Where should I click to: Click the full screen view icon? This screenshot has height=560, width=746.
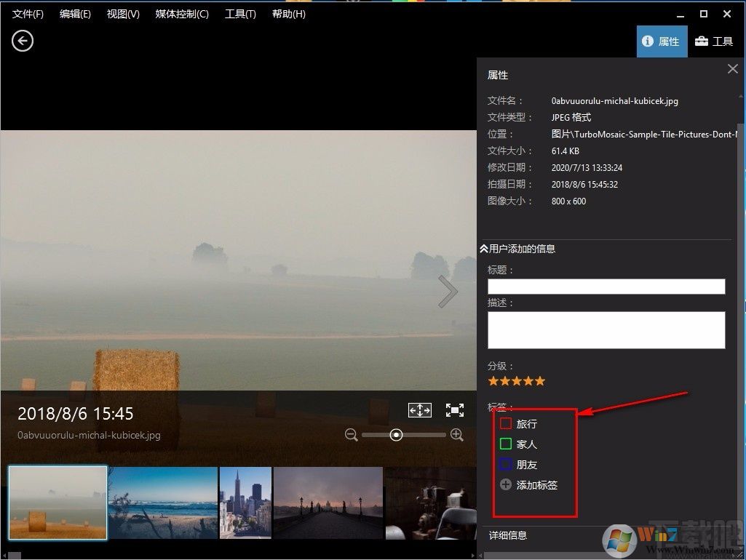(x=455, y=409)
